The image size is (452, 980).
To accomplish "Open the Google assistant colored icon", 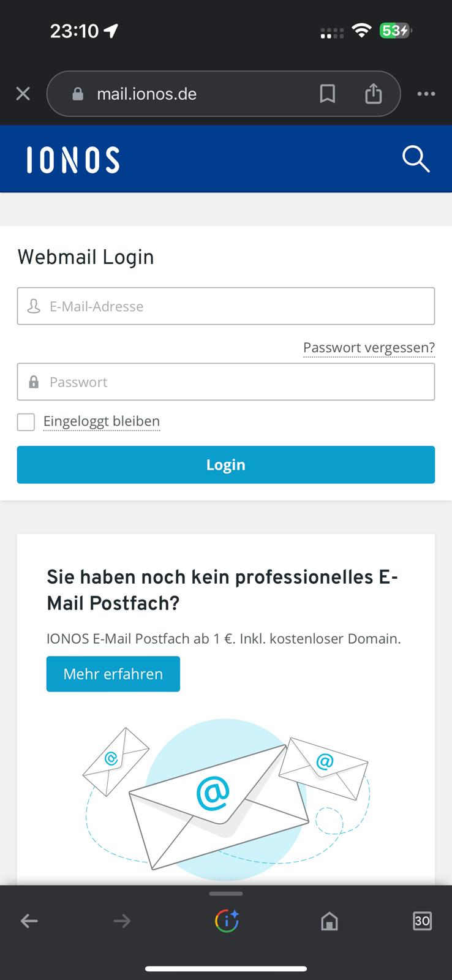I will tap(226, 921).
